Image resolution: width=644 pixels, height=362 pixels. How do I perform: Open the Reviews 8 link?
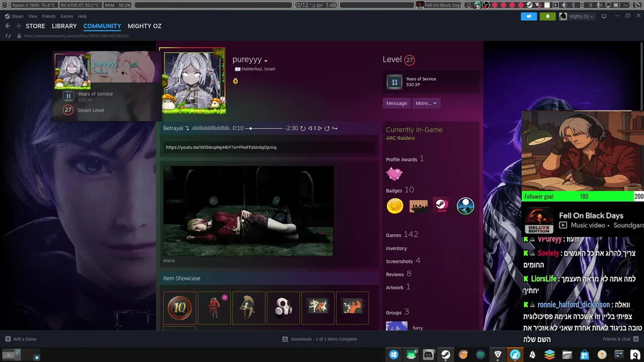click(398, 274)
